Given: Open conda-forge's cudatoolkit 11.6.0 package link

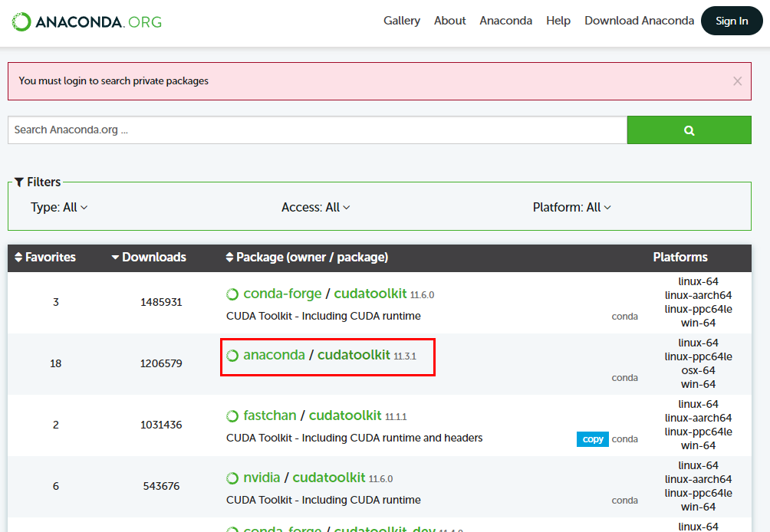Looking at the screenshot, I should click(370, 294).
